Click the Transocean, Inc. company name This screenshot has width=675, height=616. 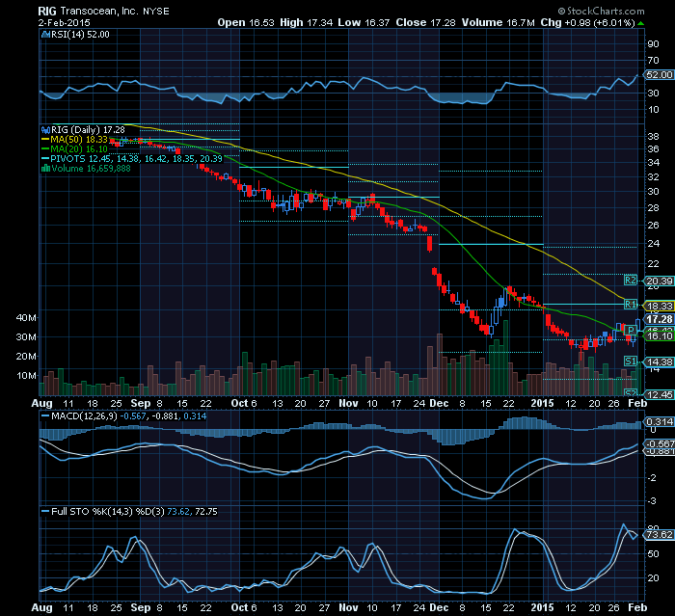[99, 12]
